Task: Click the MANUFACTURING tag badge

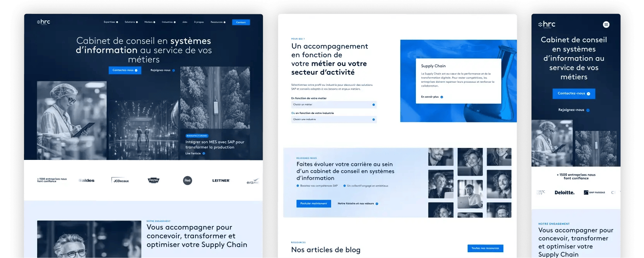Action: [197, 136]
